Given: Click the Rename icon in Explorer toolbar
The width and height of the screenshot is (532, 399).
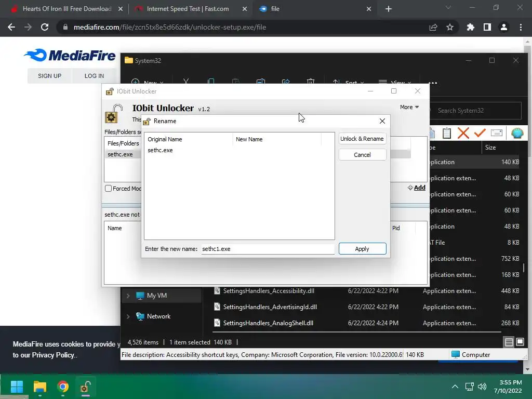Looking at the screenshot, I should (261, 82).
